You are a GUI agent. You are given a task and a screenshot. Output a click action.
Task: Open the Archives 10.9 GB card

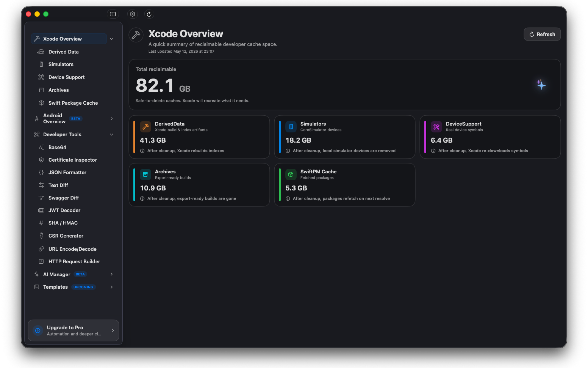199,185
